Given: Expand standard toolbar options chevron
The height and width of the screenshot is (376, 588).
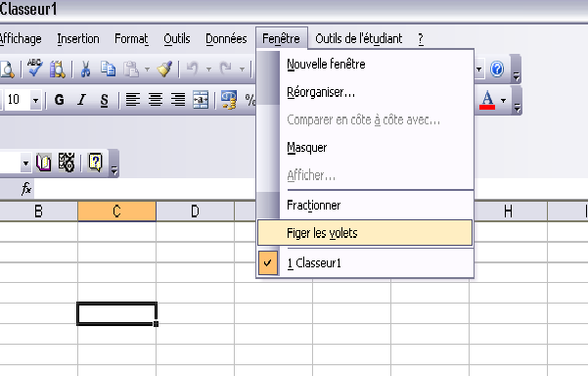Looking at the screenshot, I should (516, 70).
